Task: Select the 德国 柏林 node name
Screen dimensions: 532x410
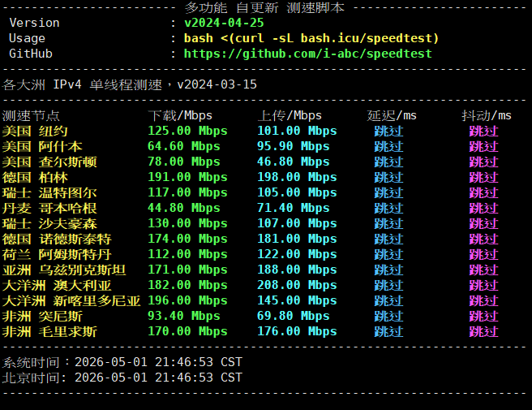Action: (x=35, y=177)
